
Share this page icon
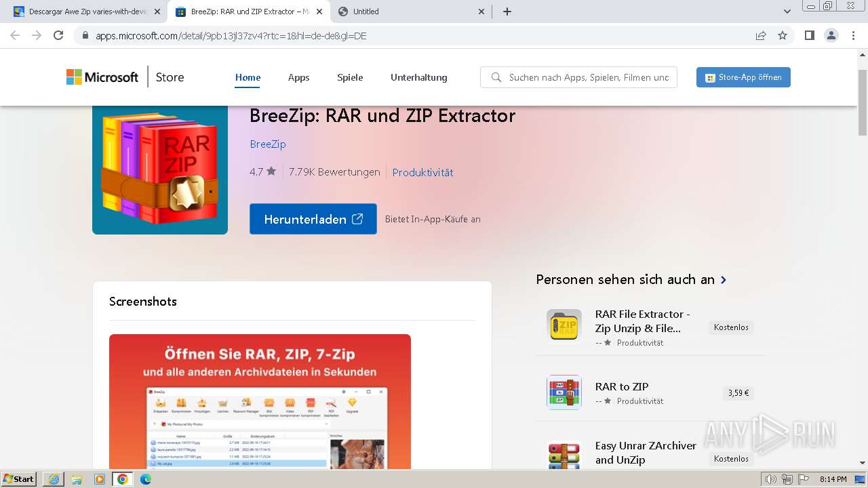click(761, 35)
